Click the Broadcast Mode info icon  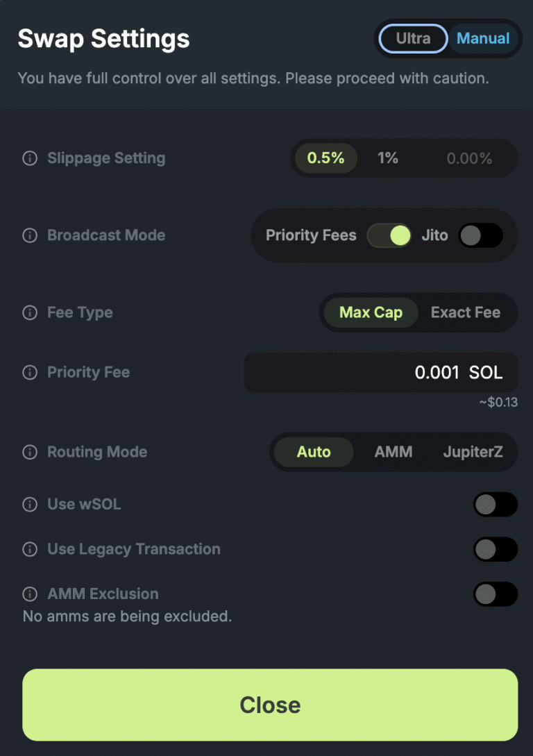[29, 235]
